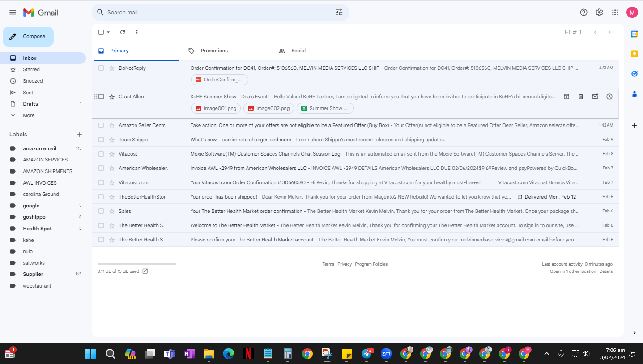This screenshot has width=643, height=364.
Task: Star the Grant Allen email
Action: [x=112, y=97]
